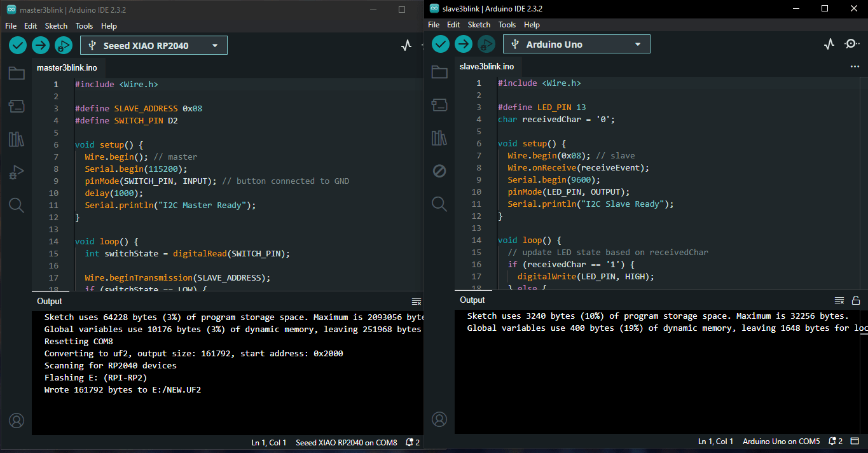Click the Ln 1, Col 1 indicator in master3blink
The height and width of the screenshot is (453, 868).
tap(269, 442)
